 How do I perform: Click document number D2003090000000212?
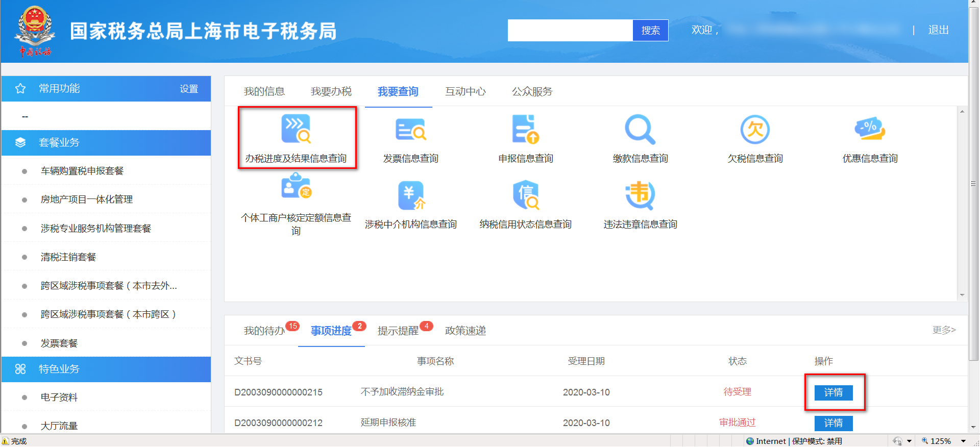click(x=278, y=423)
